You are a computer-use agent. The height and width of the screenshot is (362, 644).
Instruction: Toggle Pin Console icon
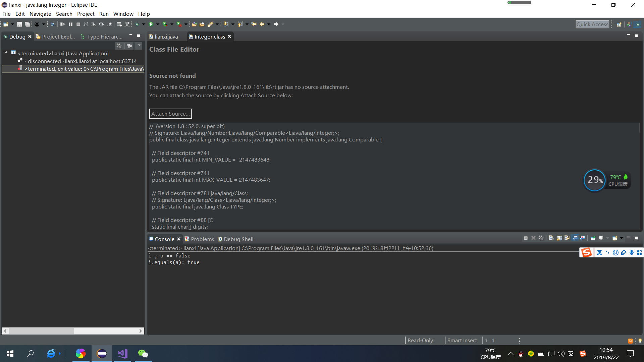point(593,238)
